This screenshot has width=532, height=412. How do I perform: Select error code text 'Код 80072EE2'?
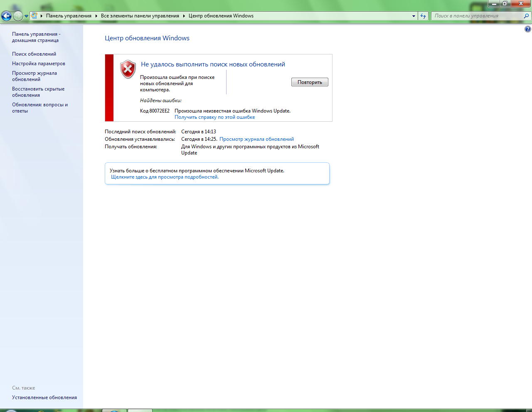155,111
